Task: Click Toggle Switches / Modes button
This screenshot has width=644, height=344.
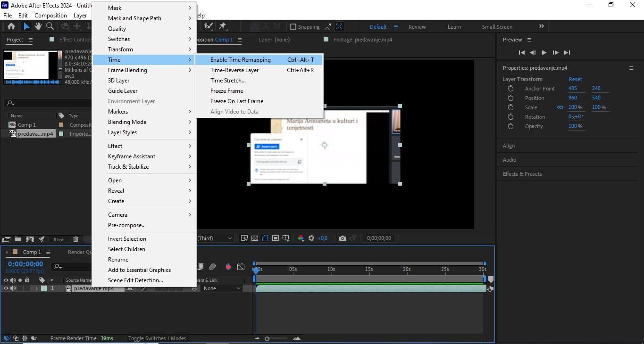Action: point(157,338)
